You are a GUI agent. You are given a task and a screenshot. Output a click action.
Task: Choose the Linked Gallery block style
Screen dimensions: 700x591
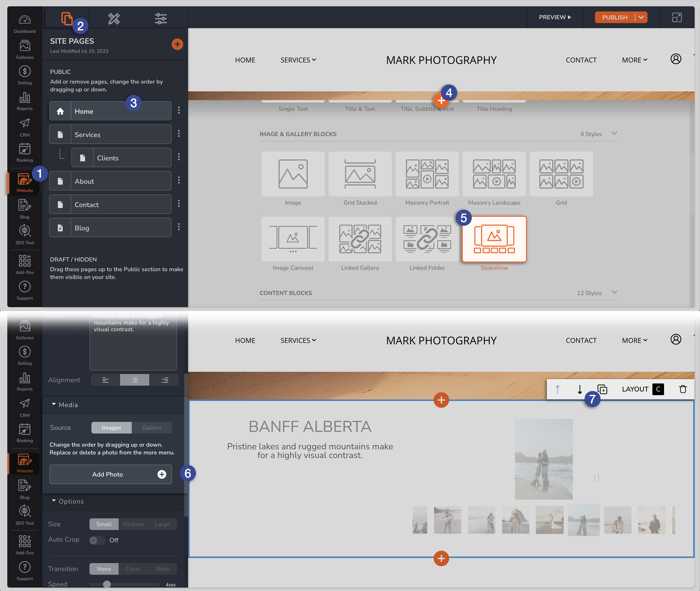coord(360,239)
